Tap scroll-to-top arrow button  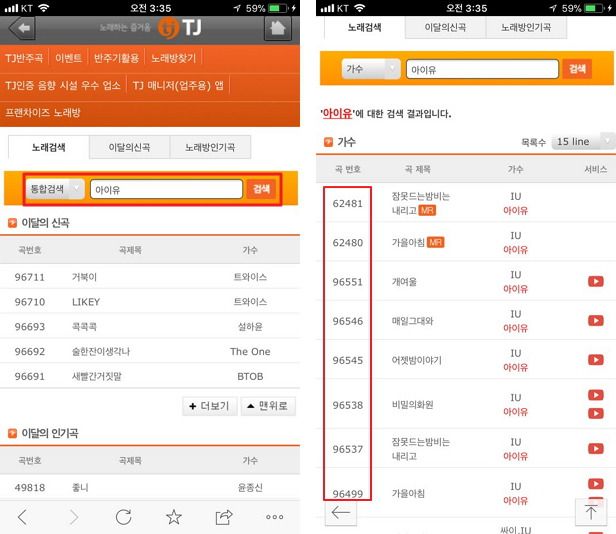click(x=590, y=512)
